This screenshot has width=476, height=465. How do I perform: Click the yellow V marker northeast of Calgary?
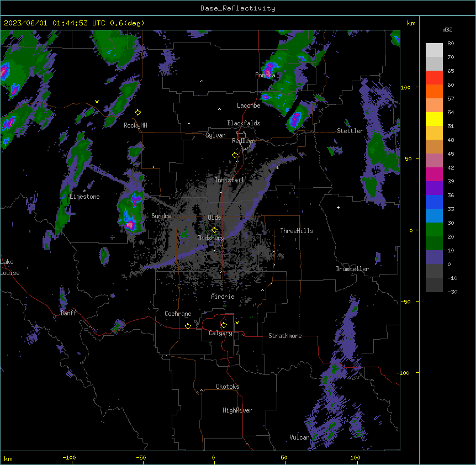click(237, 323)
